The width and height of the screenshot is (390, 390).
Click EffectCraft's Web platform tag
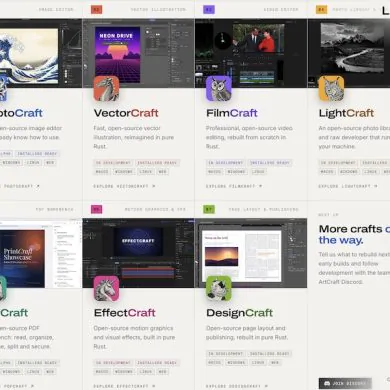click(x=163, y=371)
